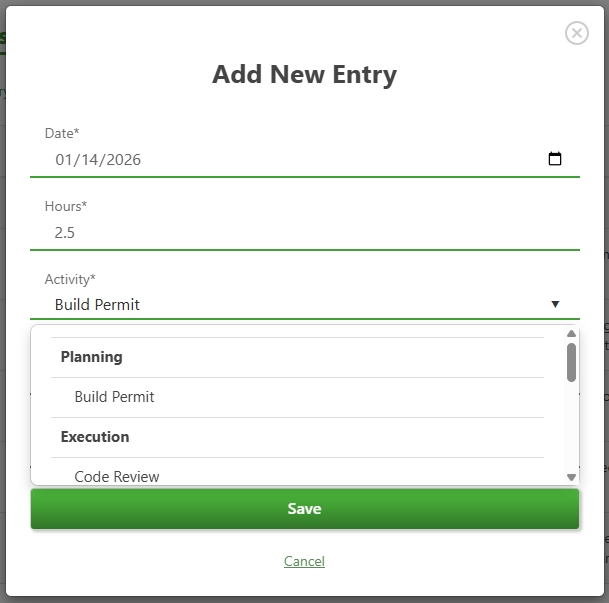Click the Hours field label
Viewport: 609px width, 603px height.
(x=66, y=206)
